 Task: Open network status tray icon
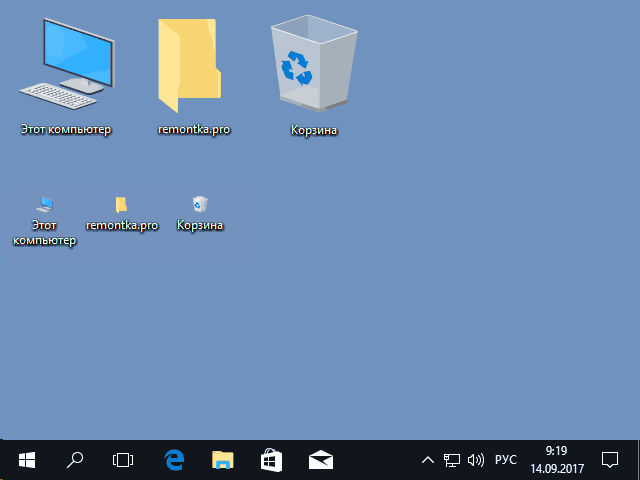click(452, 460)
